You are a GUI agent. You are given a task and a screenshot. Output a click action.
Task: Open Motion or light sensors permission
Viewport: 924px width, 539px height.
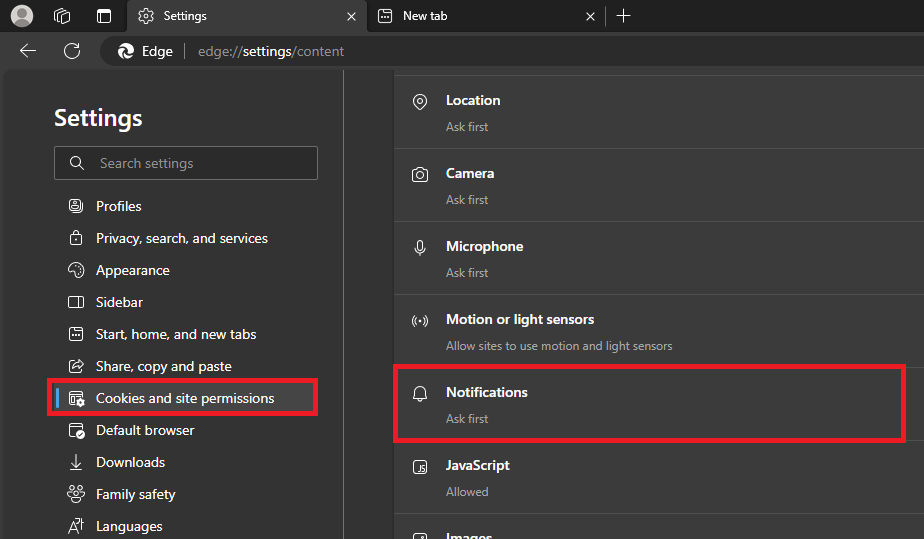pyautogui.click(x=659, y=331)
